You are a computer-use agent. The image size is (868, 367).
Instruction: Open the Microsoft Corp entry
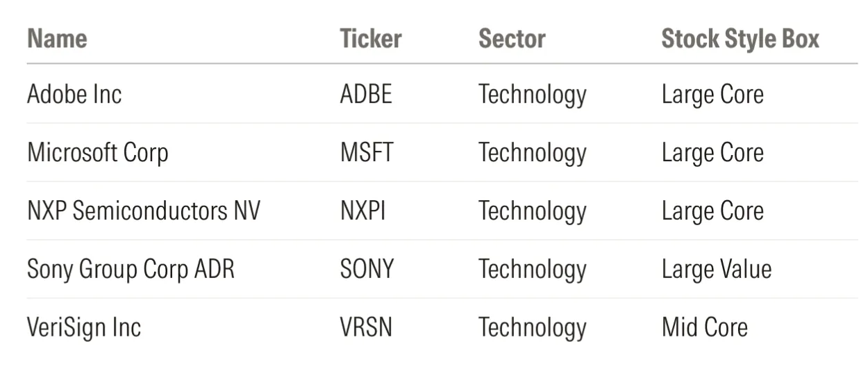click(97, 152)
